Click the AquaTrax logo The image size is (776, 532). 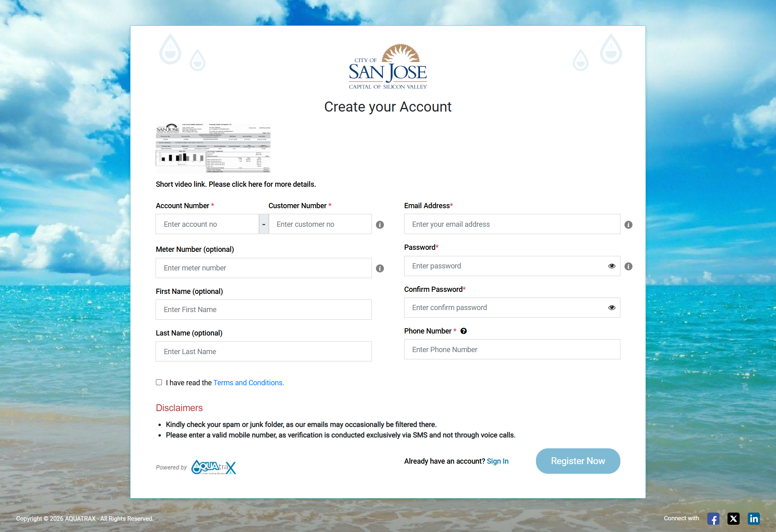[214, 467]
